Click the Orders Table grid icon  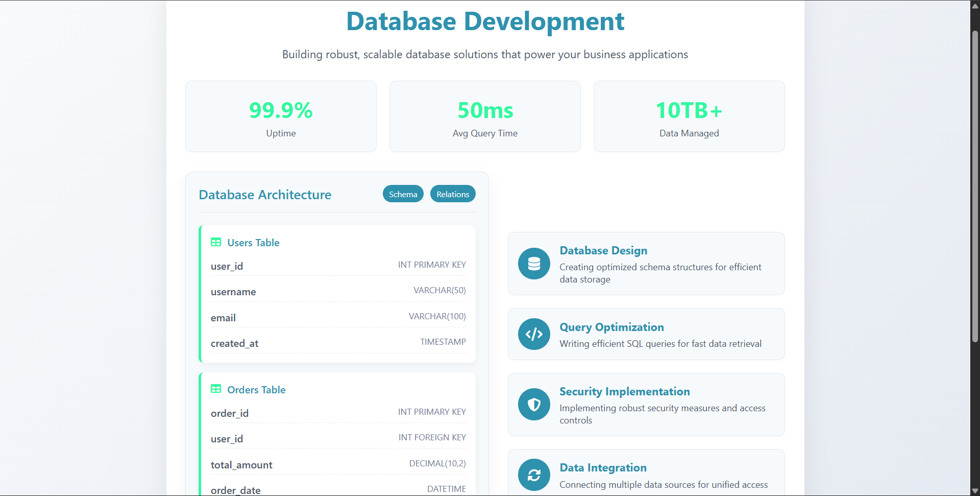pos(216,389)
